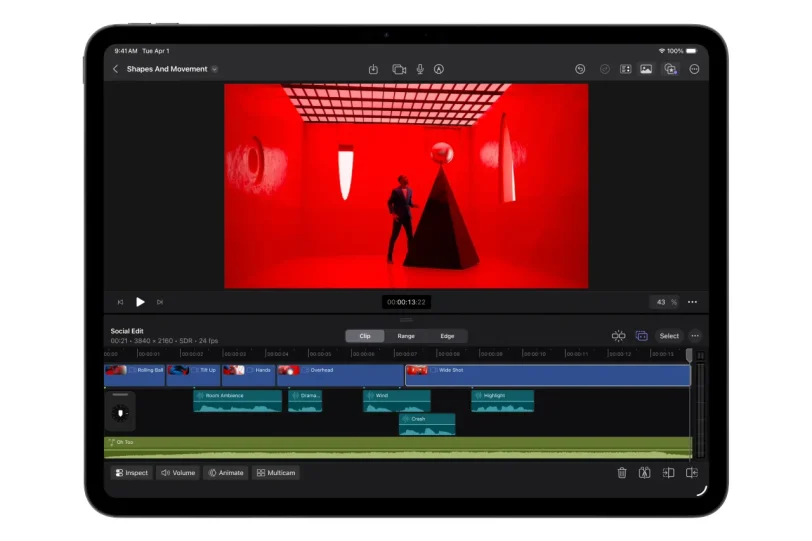
Task: Tap the Wi-Fi status icon
Action: coord(661,51)
